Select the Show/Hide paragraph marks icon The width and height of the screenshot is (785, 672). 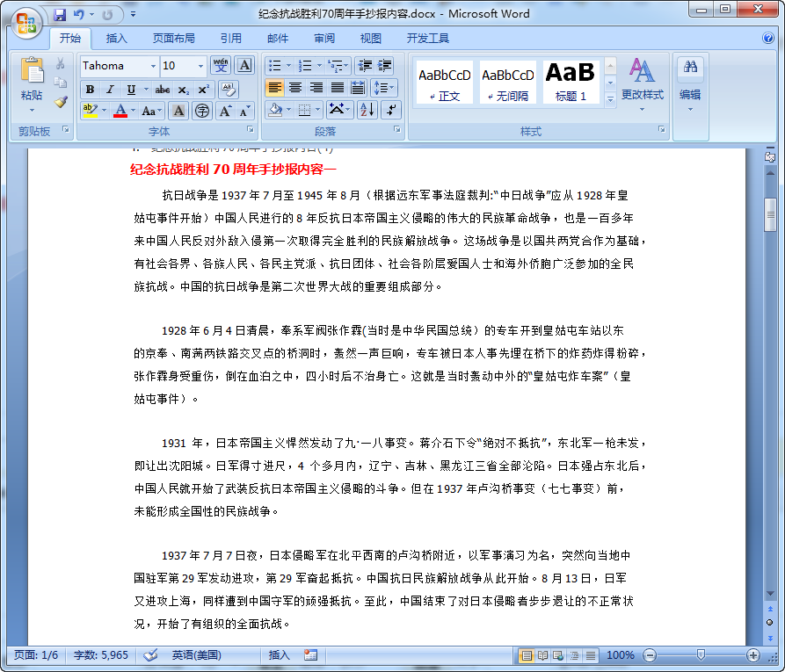(389, 109)
